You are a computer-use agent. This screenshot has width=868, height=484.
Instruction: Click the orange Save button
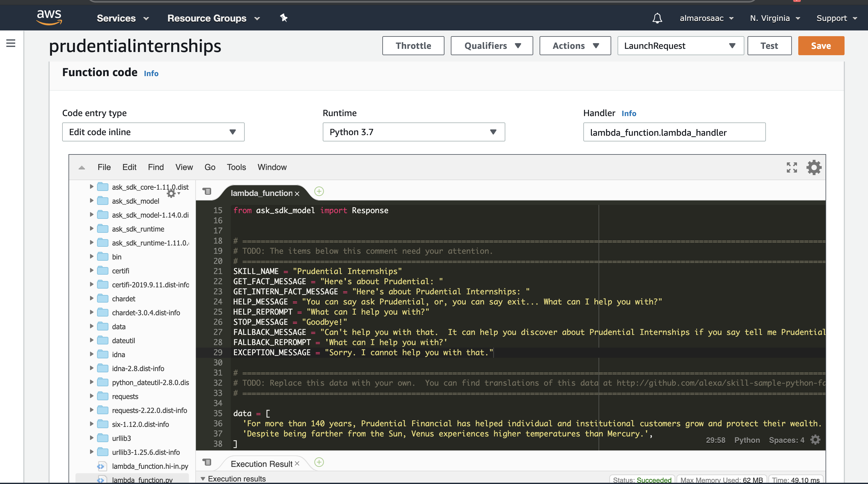pyautogui.click(x=820, y=45)
